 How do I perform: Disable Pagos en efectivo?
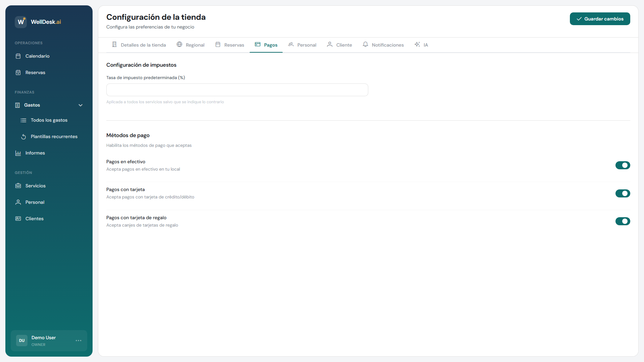tap(623, 165)
